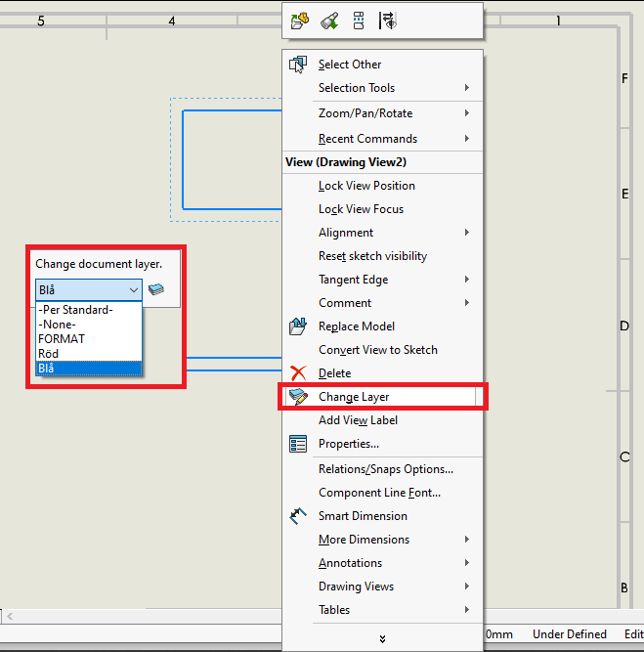The height and width of the screenshot is (652, 644).
Task: Click Convert View to Sketch
Action: pos(377,350)
